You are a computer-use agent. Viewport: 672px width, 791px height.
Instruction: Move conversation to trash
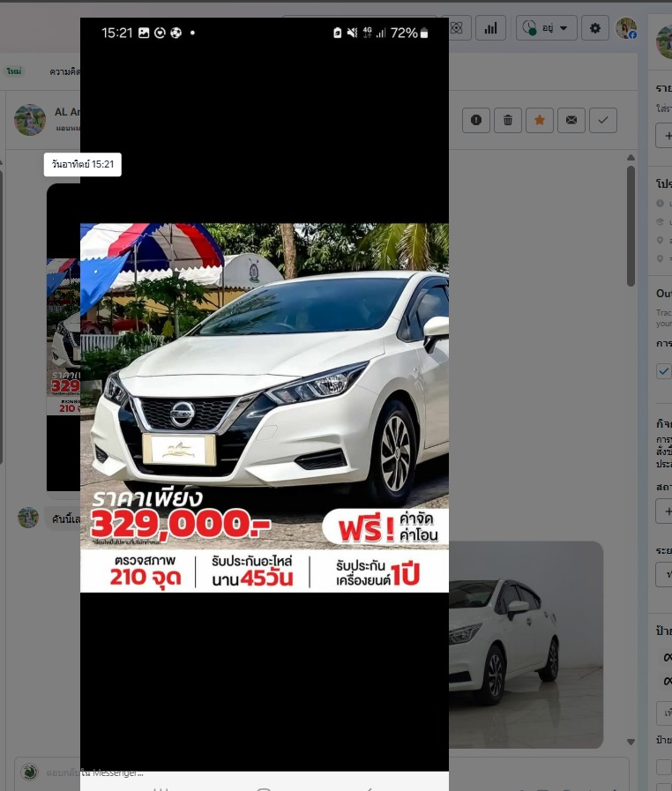[x=508, y=120]
